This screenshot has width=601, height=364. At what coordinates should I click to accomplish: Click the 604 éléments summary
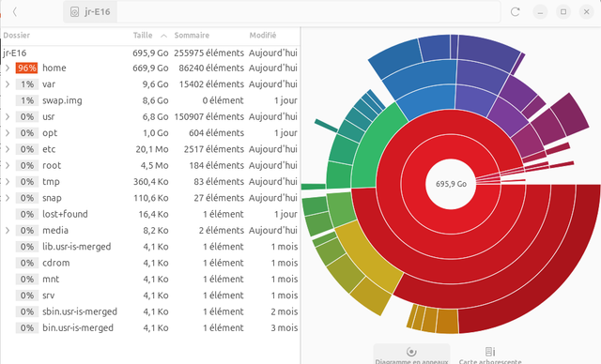tap(216, 133)
